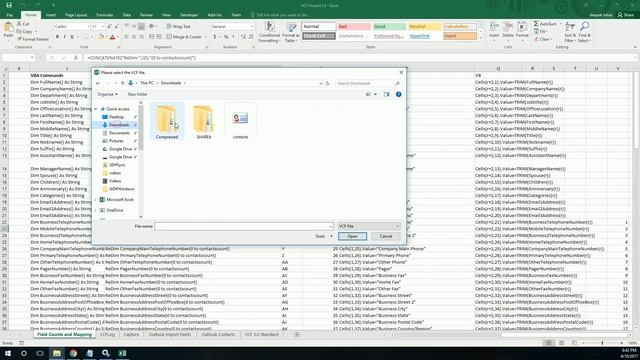
Task: Click Conditional Formatting in the ribbon
Action: pos(269,32)
